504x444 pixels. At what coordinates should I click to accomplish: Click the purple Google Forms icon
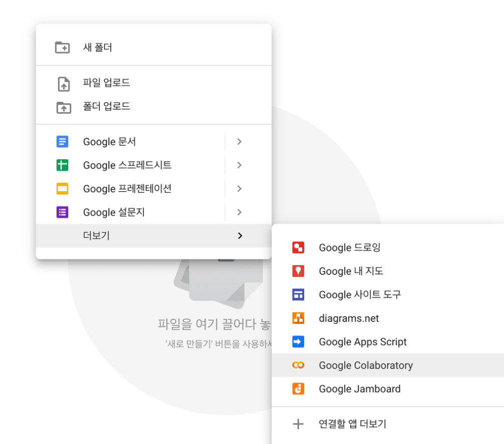(62, 212)
